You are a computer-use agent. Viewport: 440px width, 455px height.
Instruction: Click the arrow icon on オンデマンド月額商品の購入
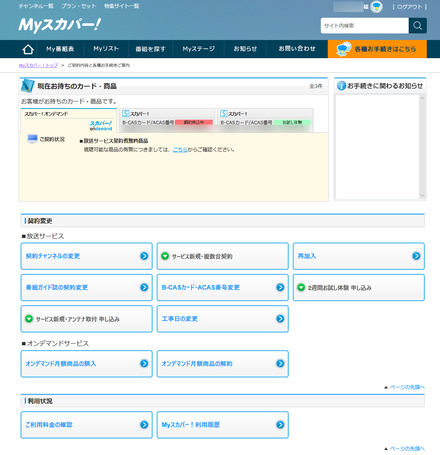click(144, 363)
